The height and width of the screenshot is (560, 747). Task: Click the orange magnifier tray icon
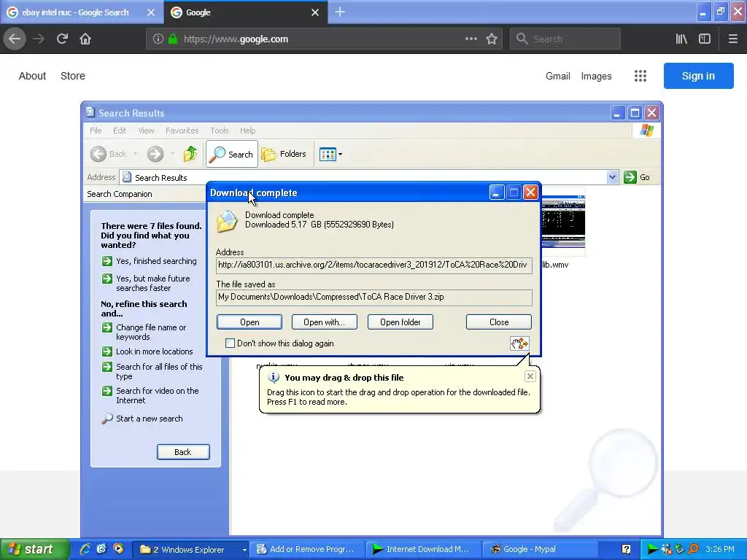pos(693,550)
